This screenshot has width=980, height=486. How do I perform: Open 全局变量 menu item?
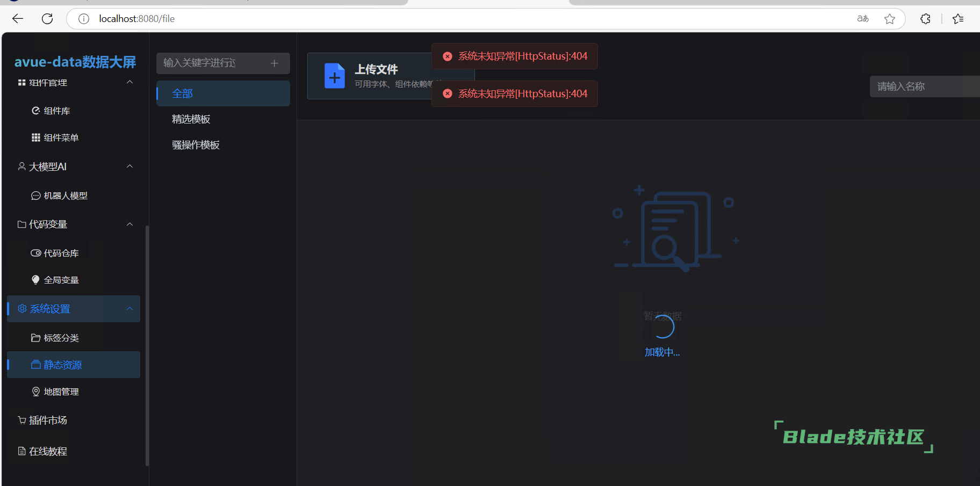[x=74, y=280]
